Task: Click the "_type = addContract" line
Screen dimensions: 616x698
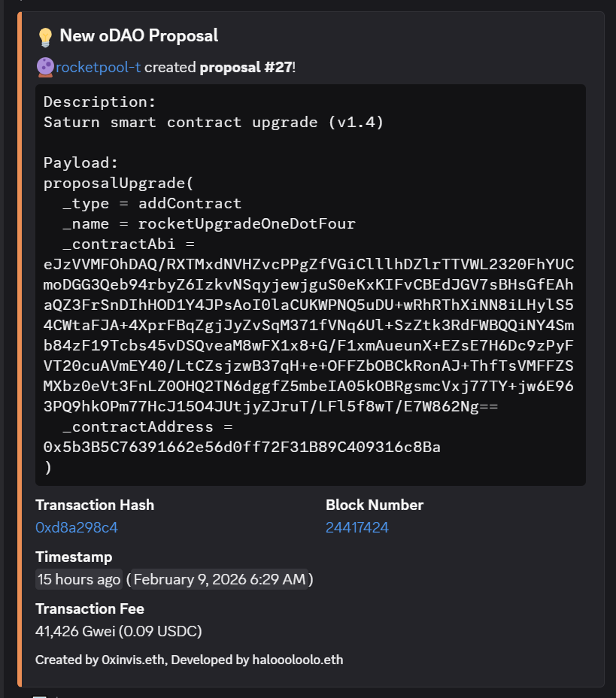Action: 152,204
